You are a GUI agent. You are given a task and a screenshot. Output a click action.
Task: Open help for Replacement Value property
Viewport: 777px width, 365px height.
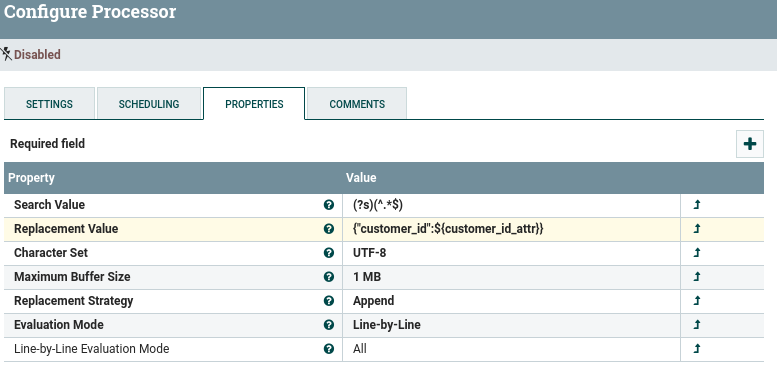[329, 229]
